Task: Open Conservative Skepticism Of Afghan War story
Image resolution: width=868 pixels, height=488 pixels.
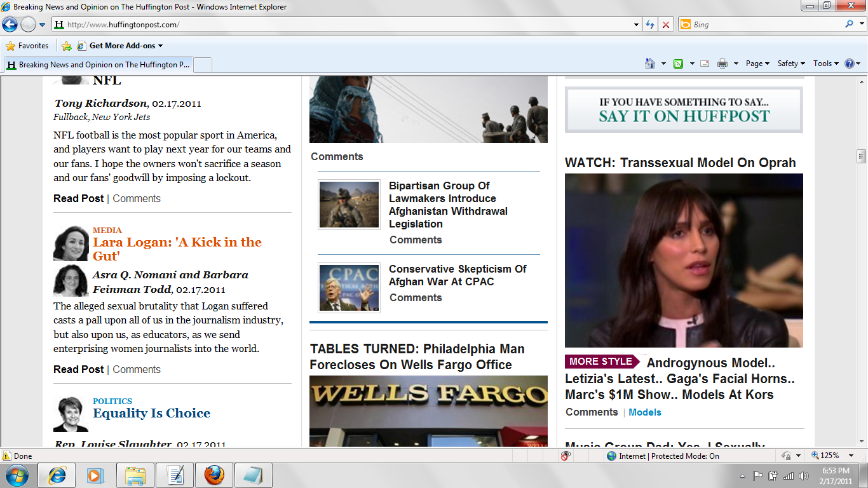Action: pyautogui.click(x=458, y=275)
